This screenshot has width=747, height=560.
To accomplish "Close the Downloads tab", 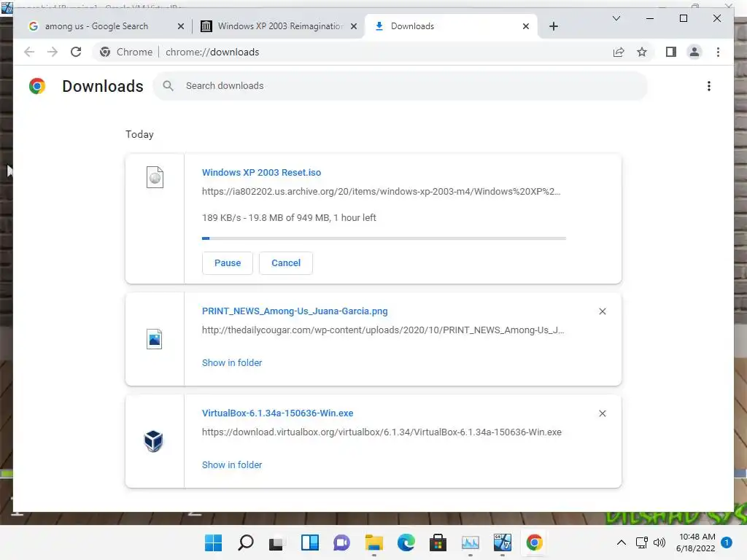I will (x=525, y=26).
